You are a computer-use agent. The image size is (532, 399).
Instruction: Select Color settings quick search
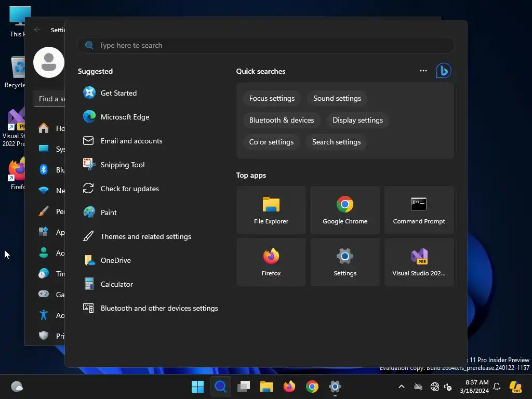coord(271,142)
